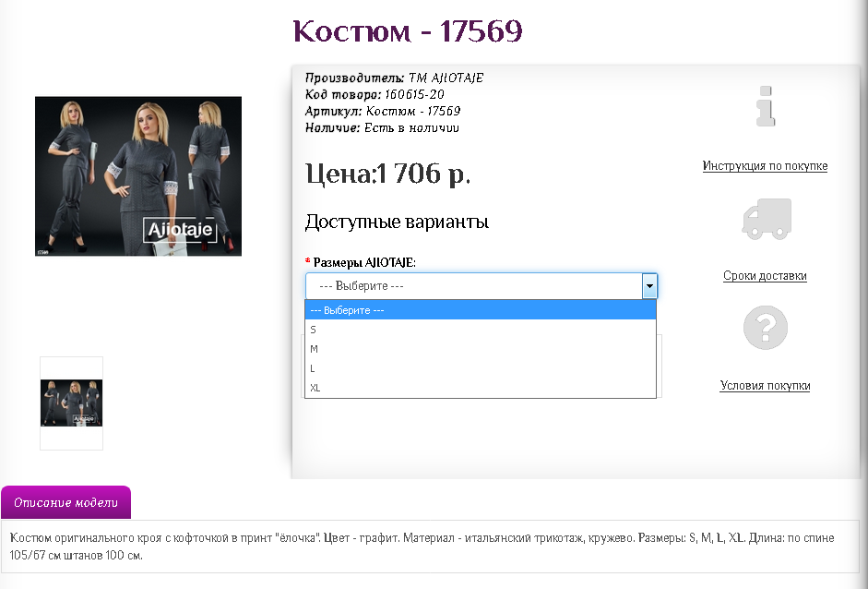Screen dimensions: 868x589
Task: Click the price text Цена:1 706 р.
Action: (x=387, y=174)
